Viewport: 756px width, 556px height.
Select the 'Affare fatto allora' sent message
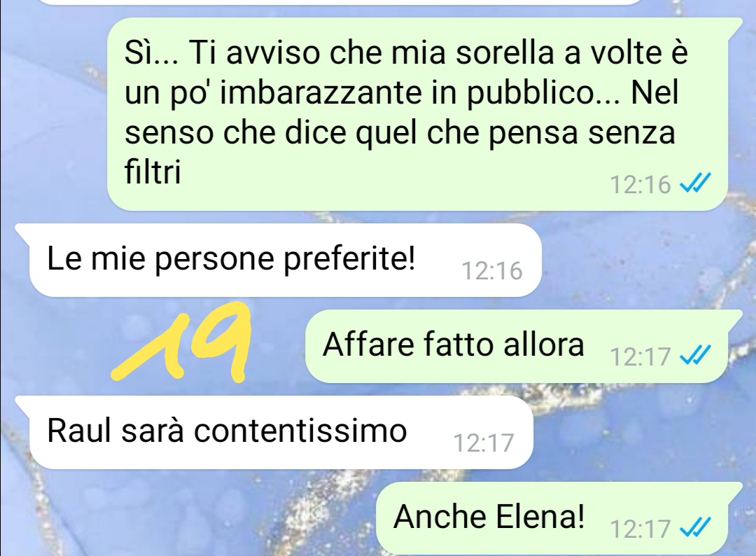coord(523,346)
